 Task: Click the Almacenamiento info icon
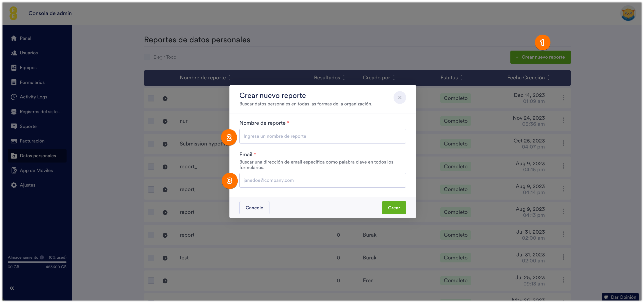pyautogui.click(x=42, y=257)
